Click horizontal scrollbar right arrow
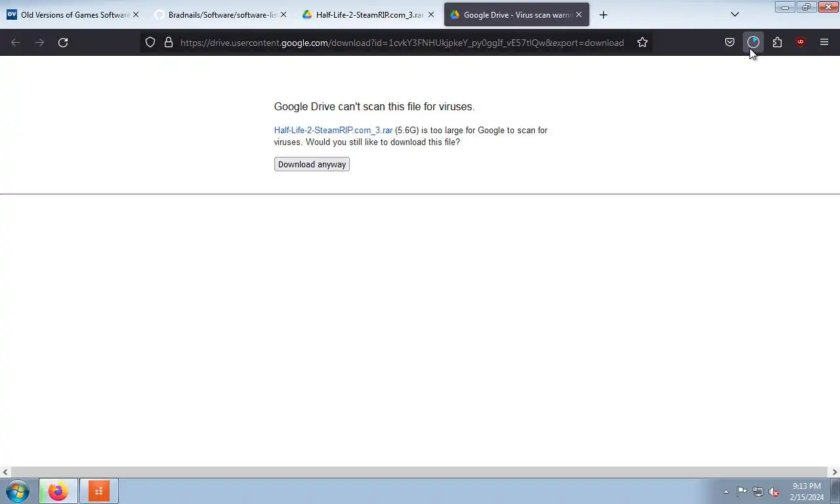The width and height of the screenshot is (840, 504). coord(835,472)
